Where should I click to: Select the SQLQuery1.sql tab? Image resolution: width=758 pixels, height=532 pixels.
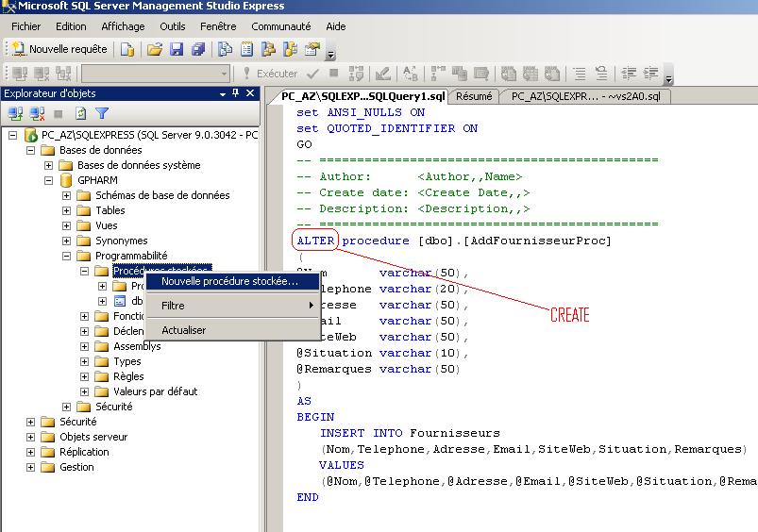click(x=362, y=96)
